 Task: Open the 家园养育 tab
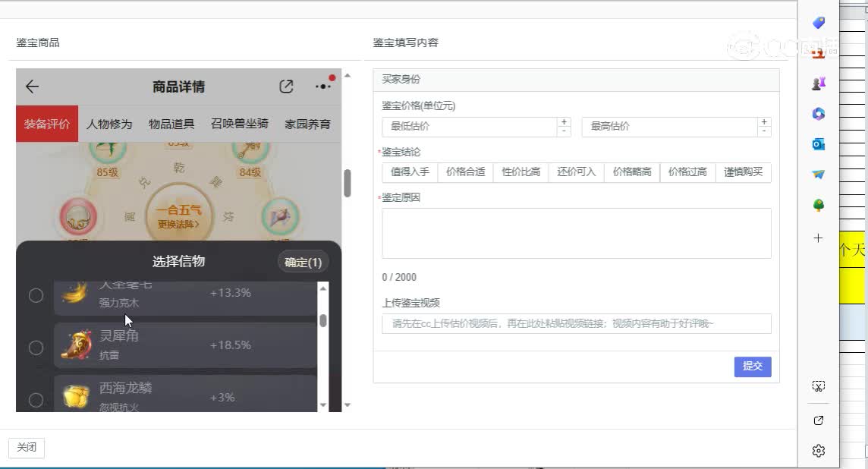click(307, 124)
